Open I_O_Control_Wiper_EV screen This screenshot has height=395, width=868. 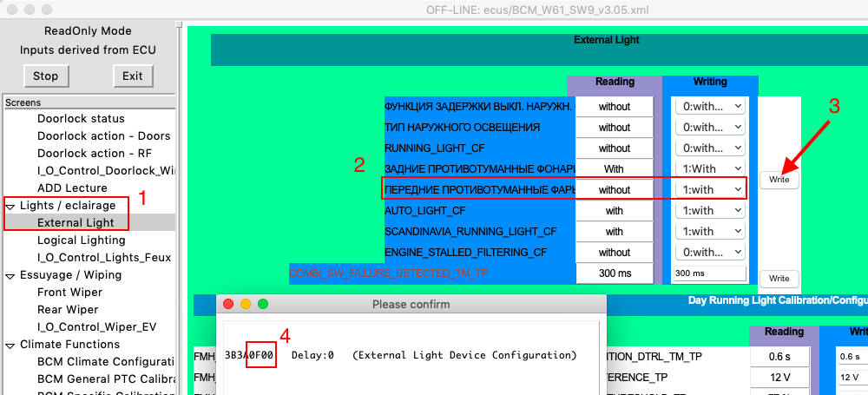point(97,327)
